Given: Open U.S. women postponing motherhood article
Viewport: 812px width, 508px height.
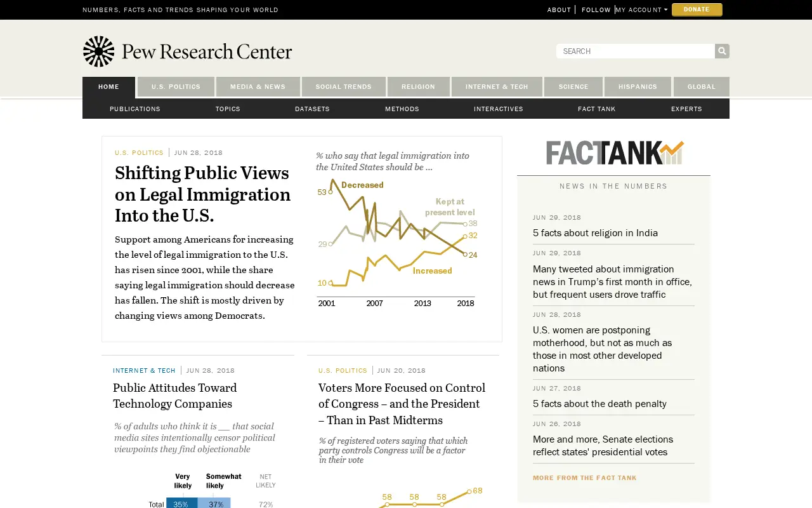Looking at the screenshot, I should (x=602, y=349).
